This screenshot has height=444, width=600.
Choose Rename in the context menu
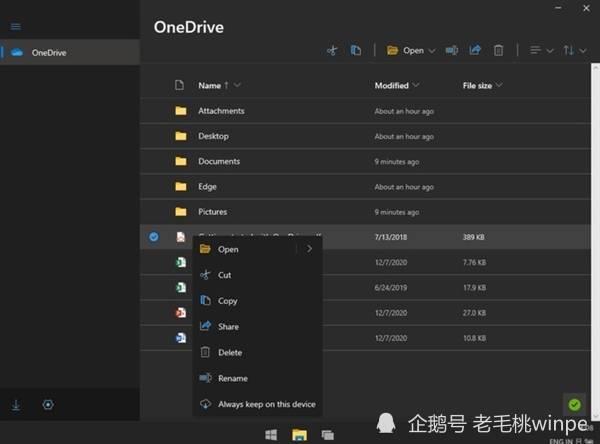pyautogui.click(x=257, y=378)
